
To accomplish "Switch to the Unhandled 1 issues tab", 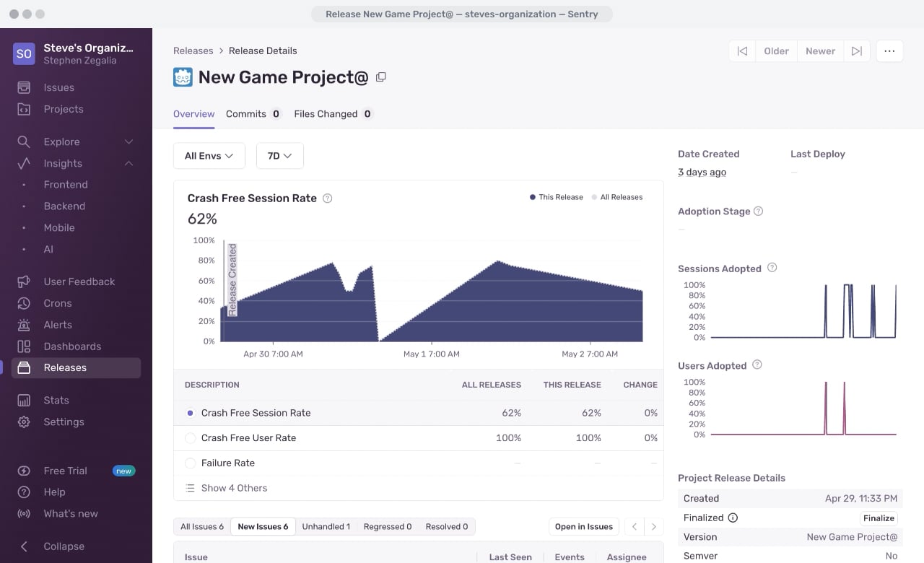I will coord(326,527).
